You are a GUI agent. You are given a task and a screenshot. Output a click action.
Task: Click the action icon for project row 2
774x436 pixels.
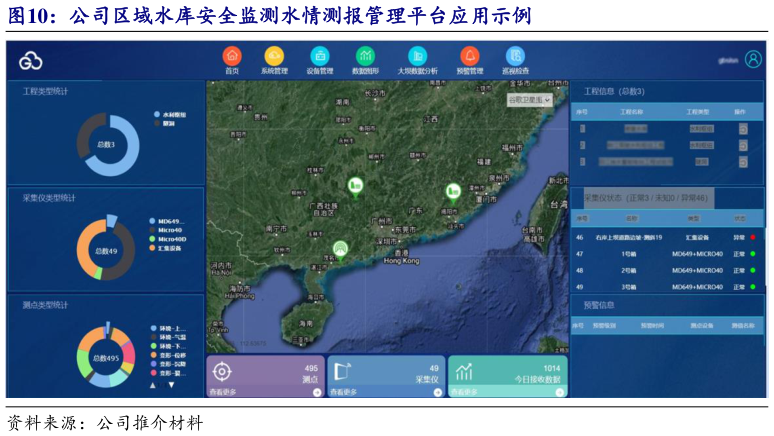(x=743, y=145)
